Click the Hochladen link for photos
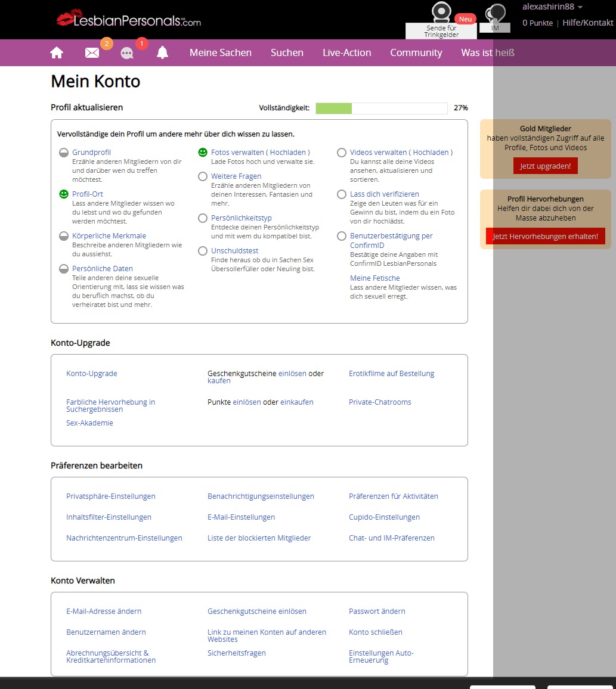The image size is (616, 689). coord(287,153)
